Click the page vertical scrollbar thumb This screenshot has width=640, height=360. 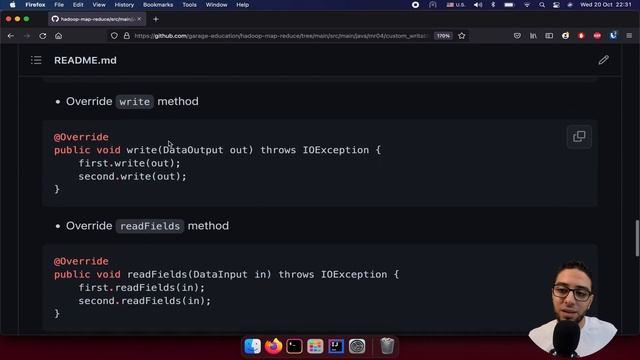pyautogui.click(x=637, y=238)
